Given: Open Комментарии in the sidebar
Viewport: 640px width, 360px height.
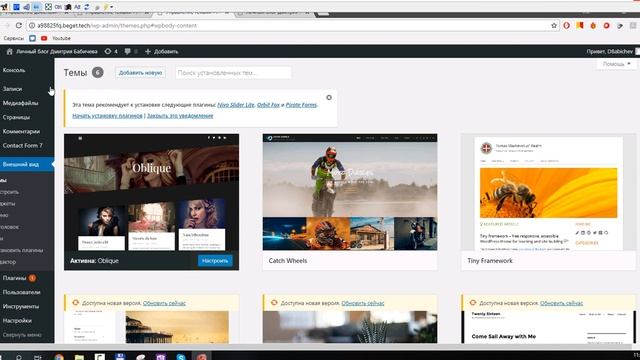Looking at the screenshot, I should coord(21,131).
